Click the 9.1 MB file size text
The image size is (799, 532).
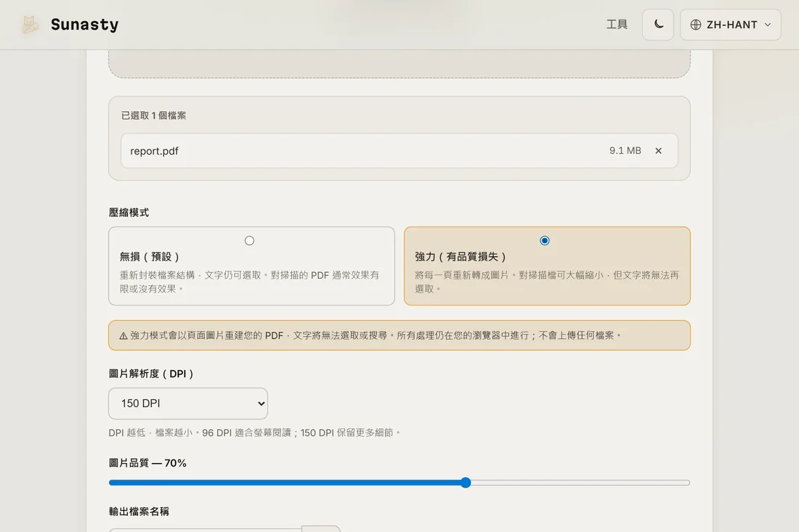[x=625, y=151]
